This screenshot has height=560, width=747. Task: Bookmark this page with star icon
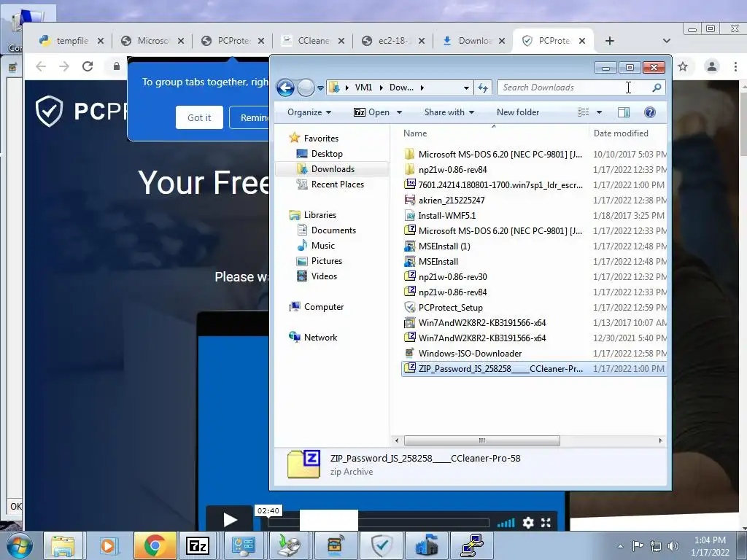[x=683, y=66]
